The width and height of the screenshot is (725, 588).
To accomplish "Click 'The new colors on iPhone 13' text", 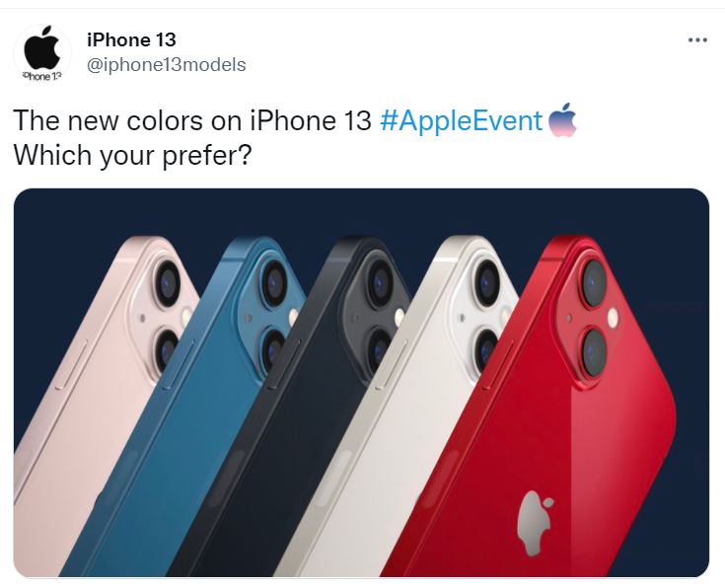I will [x=192, y=120].
